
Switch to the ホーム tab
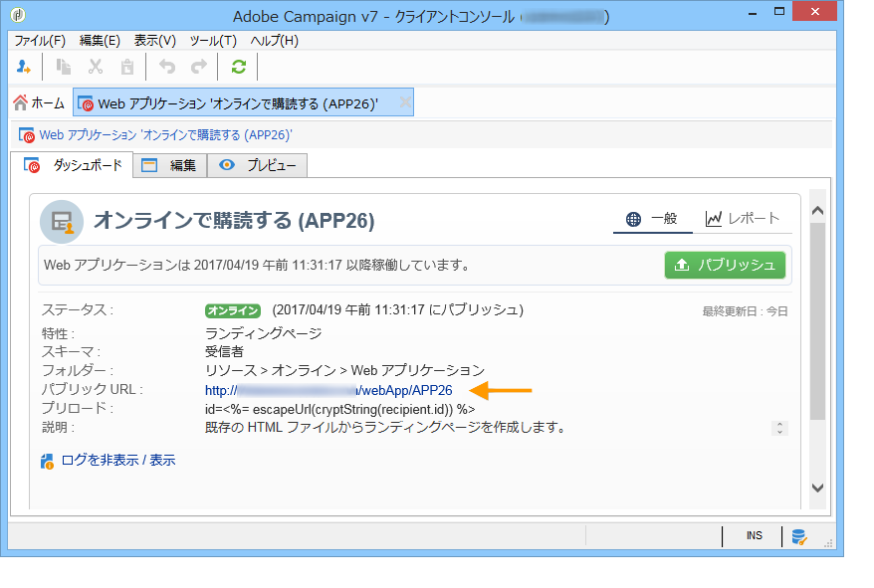click(39, 102)
